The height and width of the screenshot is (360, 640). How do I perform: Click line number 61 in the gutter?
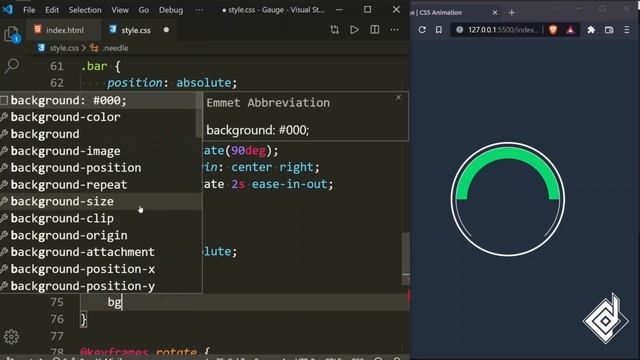pos(57,66)
